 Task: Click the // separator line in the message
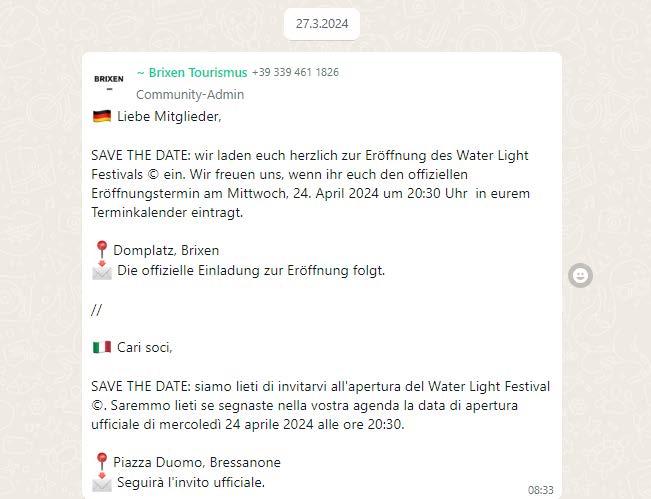96,310
